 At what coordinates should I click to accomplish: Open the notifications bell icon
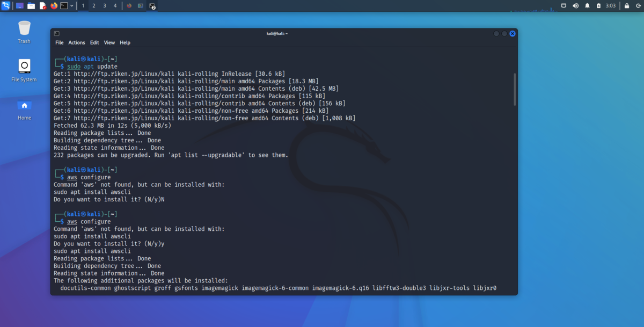587,6
